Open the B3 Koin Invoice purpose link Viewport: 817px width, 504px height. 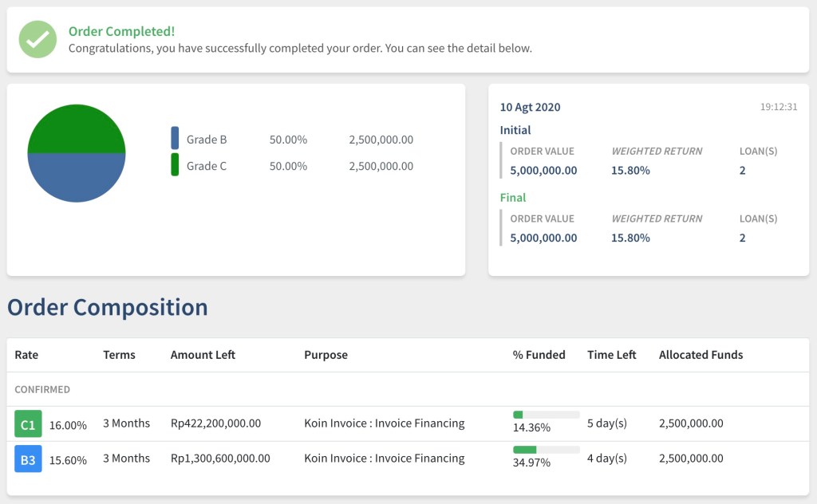tap(384, 459)
